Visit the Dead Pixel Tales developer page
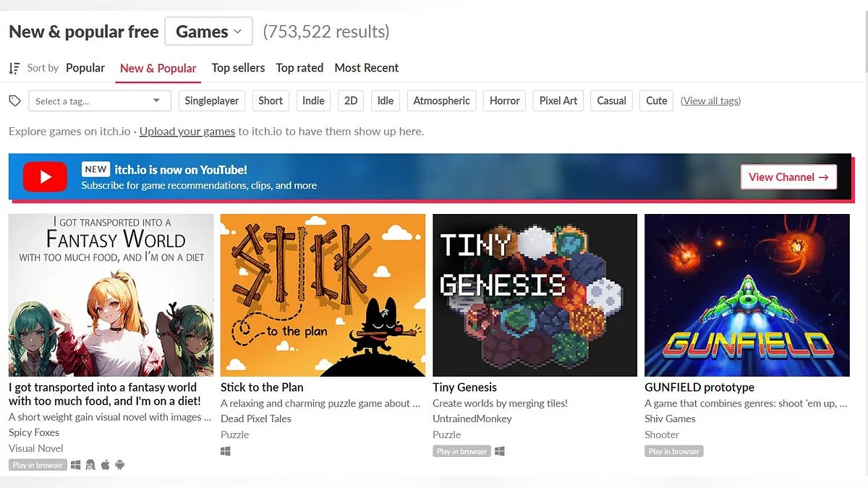868x488 pixels. point(256,419)
